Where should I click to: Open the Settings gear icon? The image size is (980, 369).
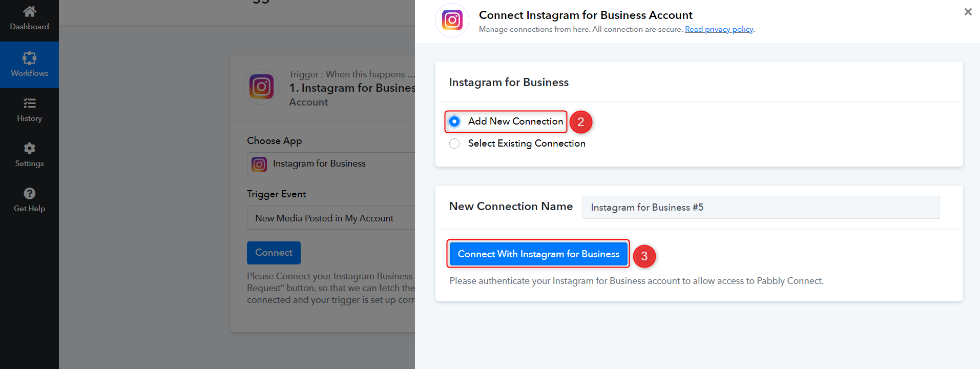coord(30,148)
